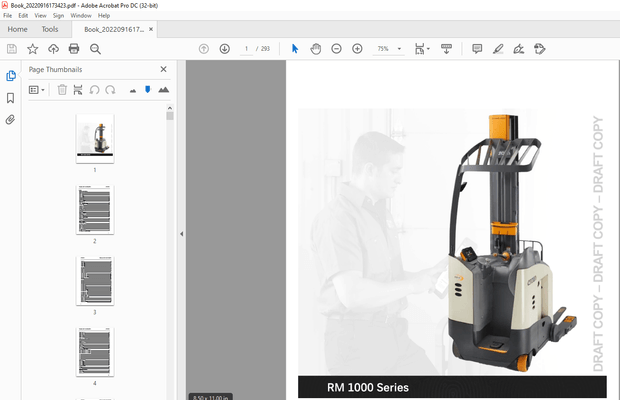Open the Find text magnifier tool
Image resolution: width=620 pixels, height=400 pixels.
95,49
